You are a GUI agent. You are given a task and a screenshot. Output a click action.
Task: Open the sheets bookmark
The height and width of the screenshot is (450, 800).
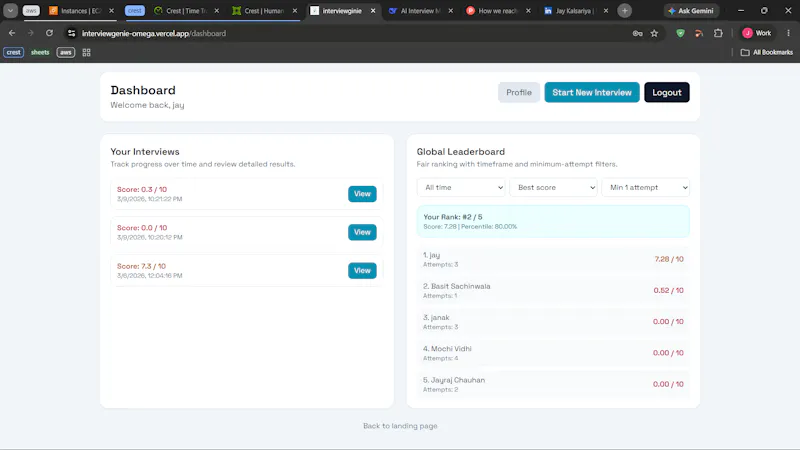[40, 53]
